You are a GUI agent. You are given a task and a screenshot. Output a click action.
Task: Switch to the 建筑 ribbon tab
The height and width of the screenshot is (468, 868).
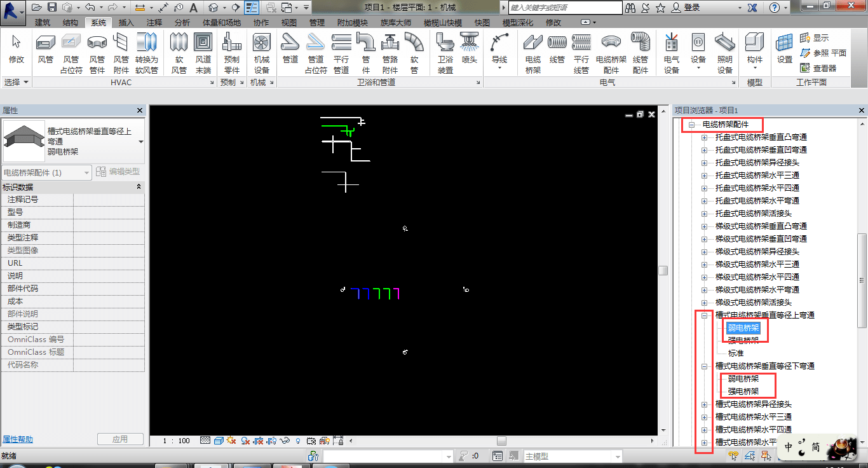pyautogui.click(x=43, y=22)
